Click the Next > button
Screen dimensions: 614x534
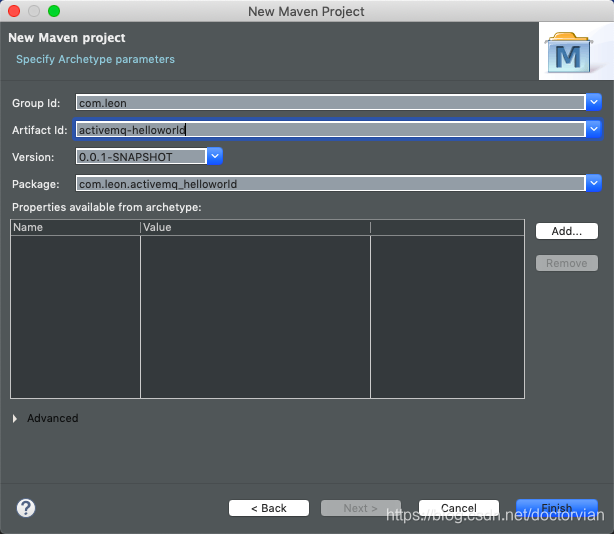point(361,508)
